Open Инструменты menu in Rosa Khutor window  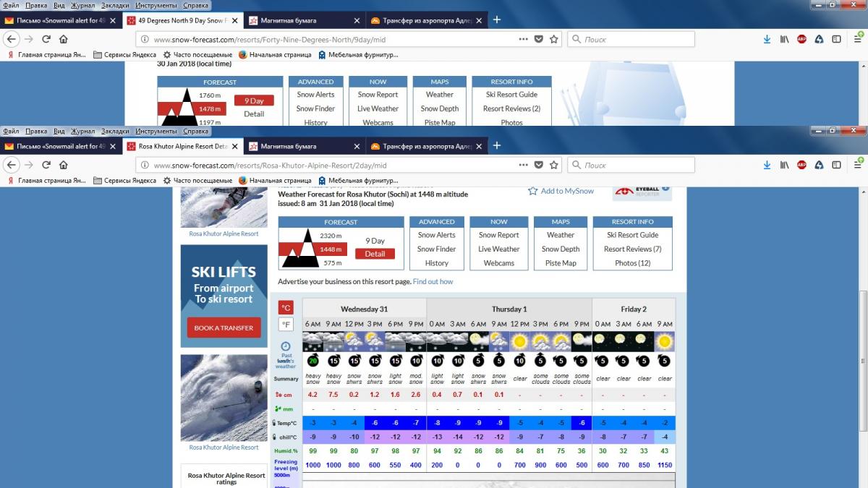click(x=156, y=132)
